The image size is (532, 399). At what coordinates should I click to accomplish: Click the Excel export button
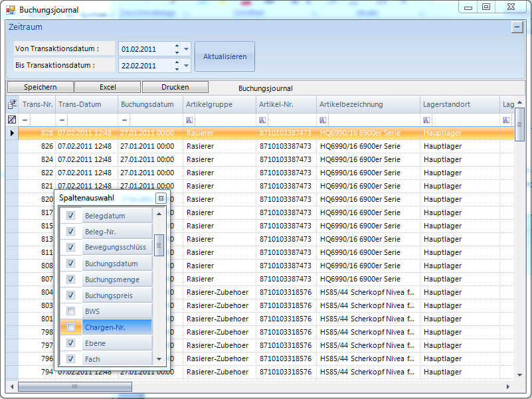coord(108,88)
